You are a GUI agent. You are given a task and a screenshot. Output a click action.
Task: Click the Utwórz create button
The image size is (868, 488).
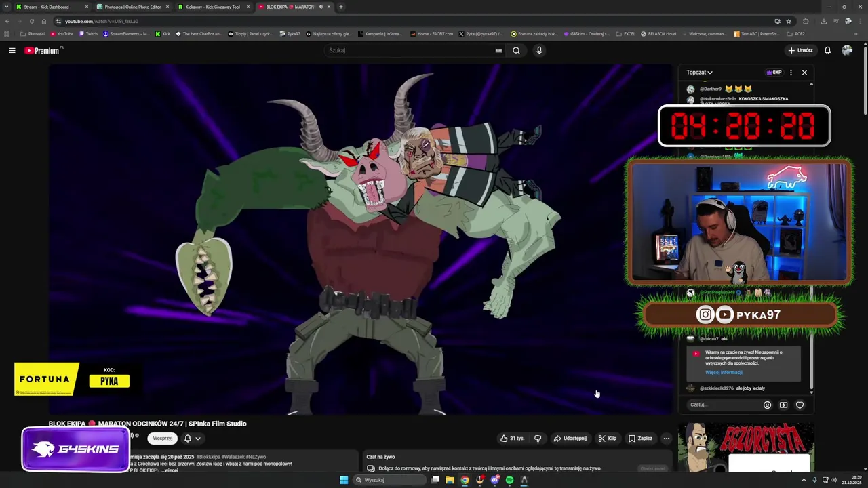(x=800, y=50)
